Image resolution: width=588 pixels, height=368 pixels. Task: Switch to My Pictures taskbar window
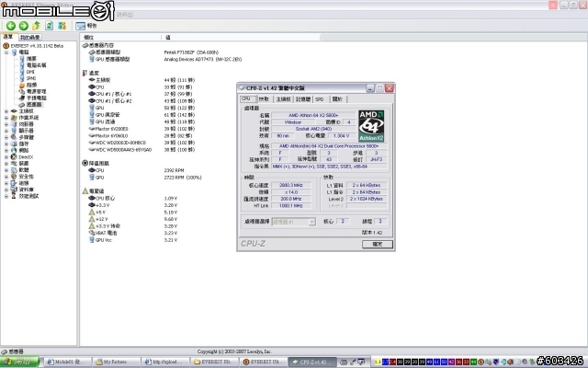pos(117,362)
